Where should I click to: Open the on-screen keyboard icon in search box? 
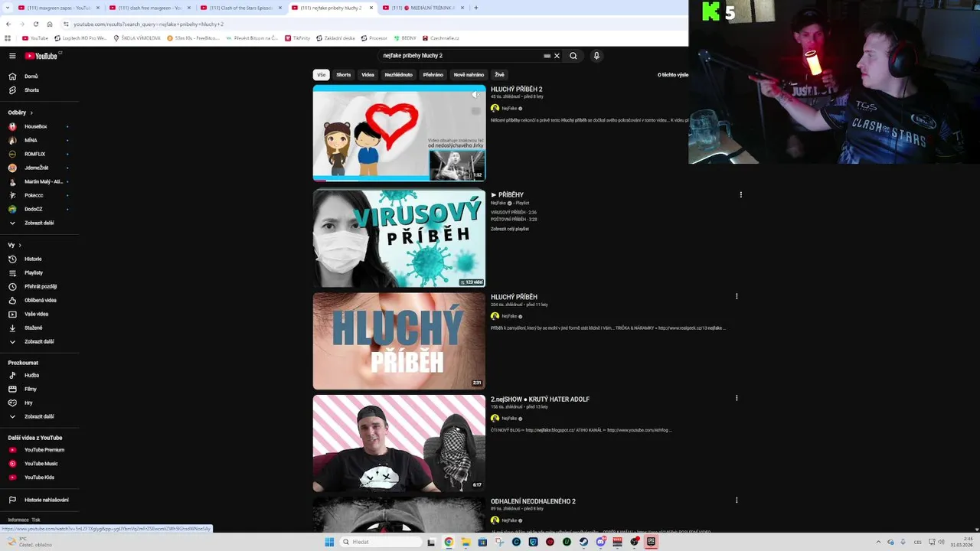[x=547, y=56]
